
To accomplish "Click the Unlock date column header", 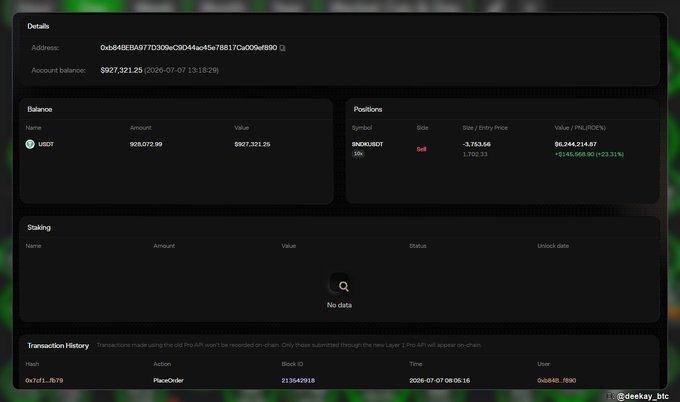I will click(x=553, y=246).
